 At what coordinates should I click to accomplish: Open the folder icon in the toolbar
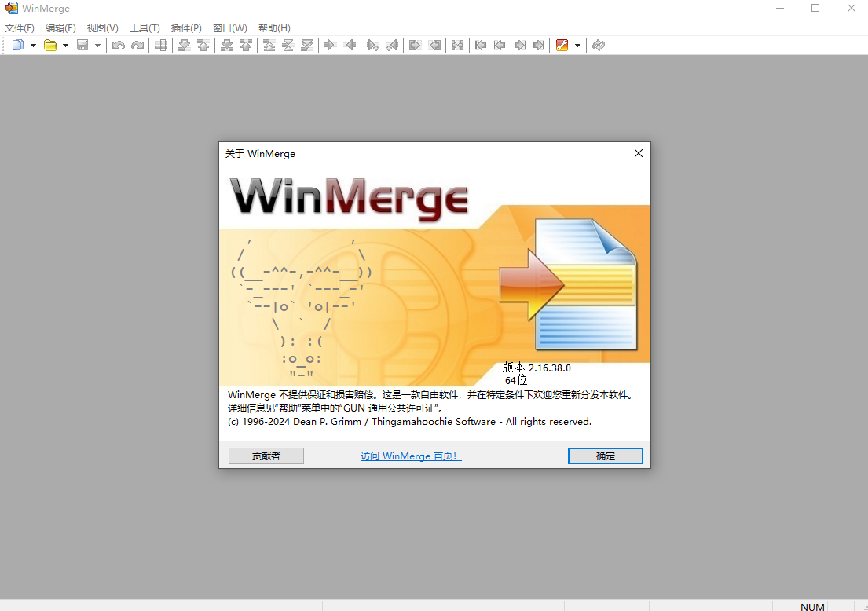(50, 46)
